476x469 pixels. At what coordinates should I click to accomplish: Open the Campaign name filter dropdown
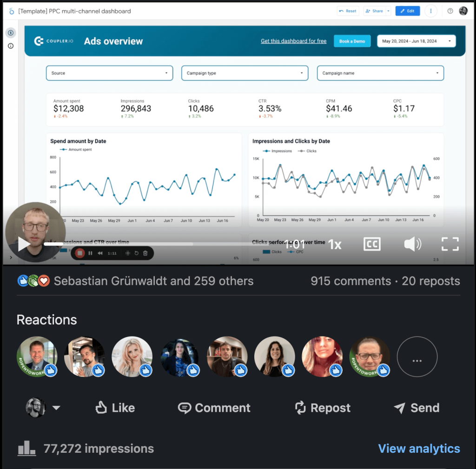[380, 73]
